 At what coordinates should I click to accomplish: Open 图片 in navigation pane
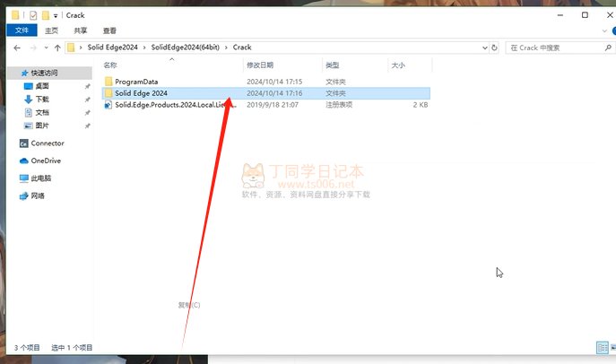[42, 126]
